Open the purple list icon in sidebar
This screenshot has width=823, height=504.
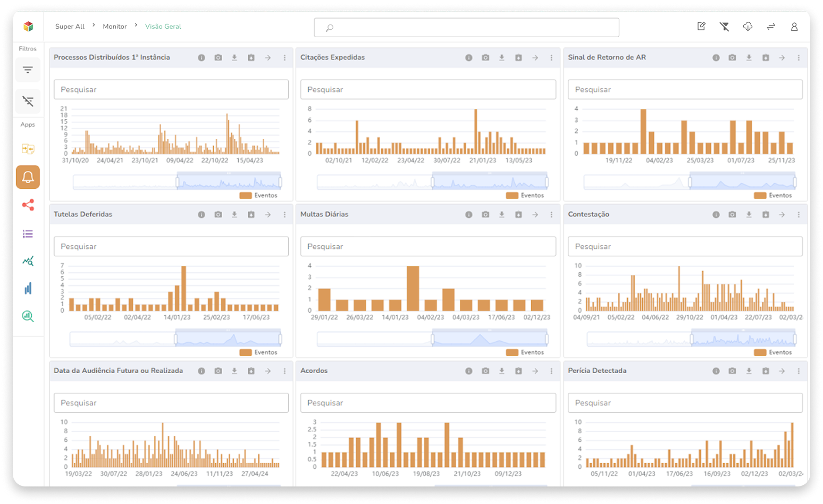(28, 234)
